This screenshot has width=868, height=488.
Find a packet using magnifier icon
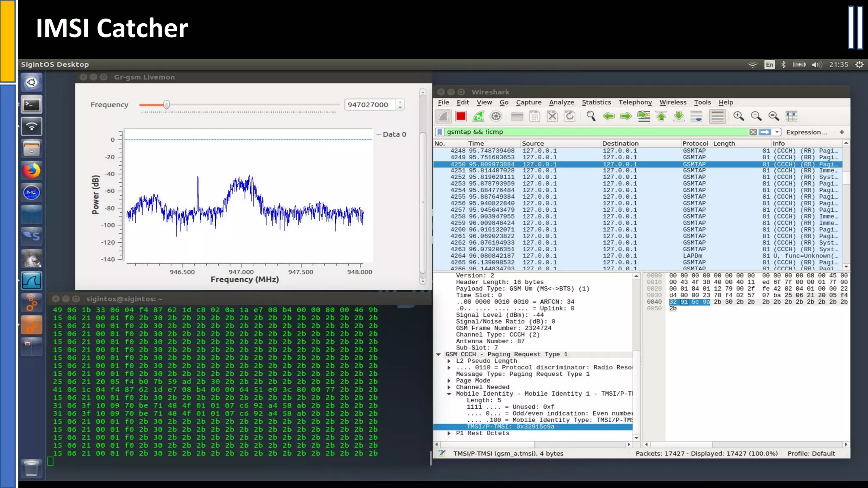click(591, 116)
